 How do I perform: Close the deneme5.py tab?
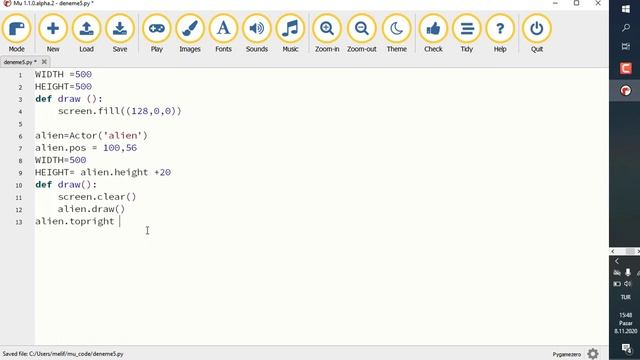[x=44, y=62]
